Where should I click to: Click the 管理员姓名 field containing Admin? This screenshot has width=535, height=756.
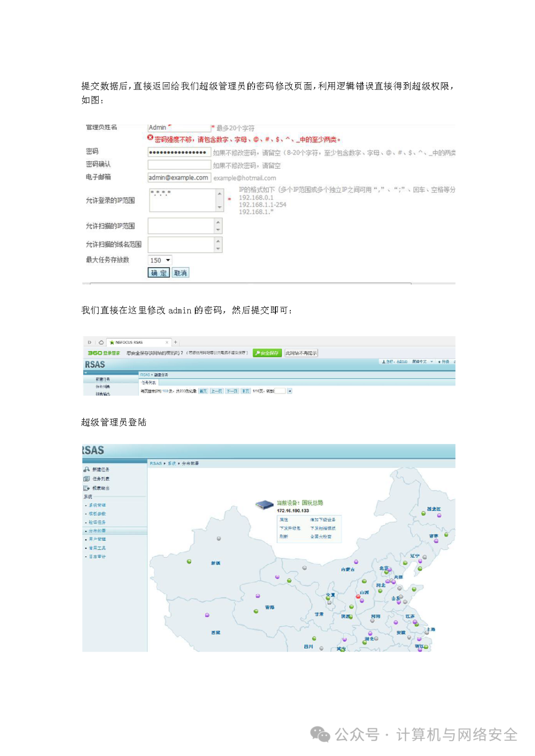click(179, 128)
